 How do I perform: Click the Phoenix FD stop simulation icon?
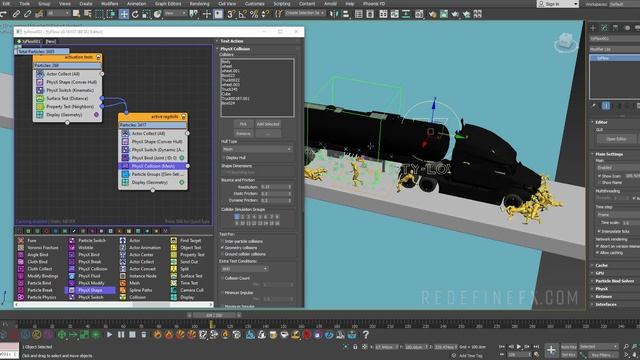[132, 335]
